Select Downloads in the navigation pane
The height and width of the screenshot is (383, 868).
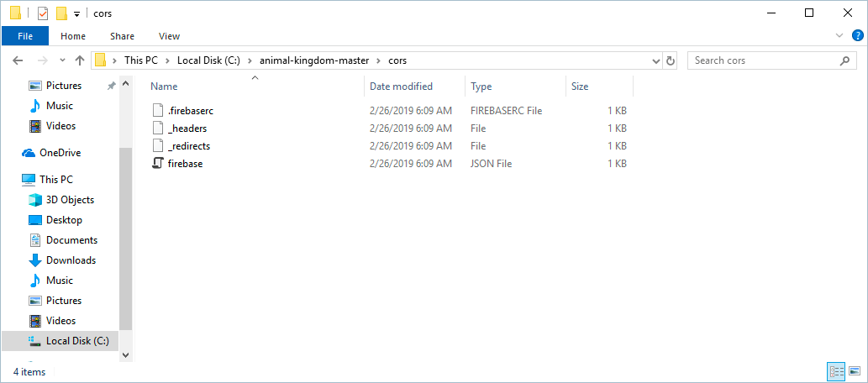tap(71, 260)
